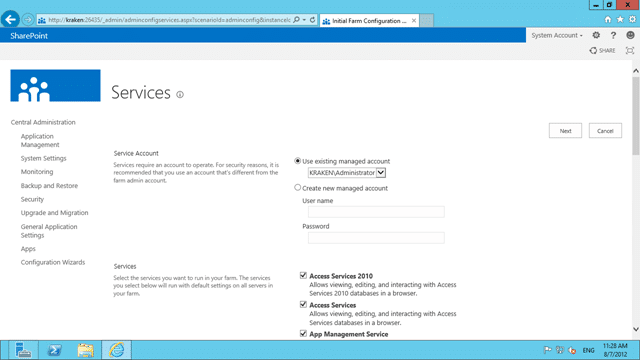Click the browser back arrow button
The image size is (640, 360).
10,19
